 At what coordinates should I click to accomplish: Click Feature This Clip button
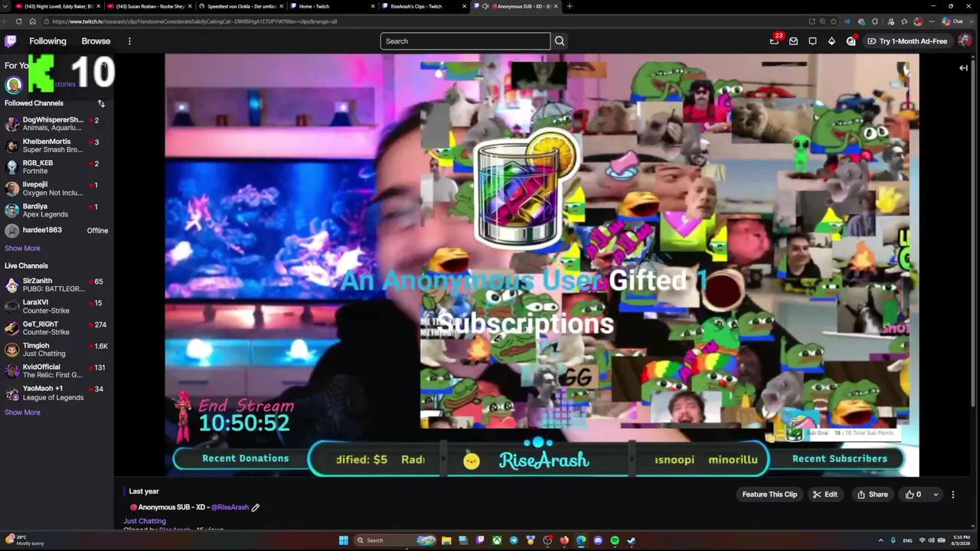pyautogui.click(x=769, y=494)
